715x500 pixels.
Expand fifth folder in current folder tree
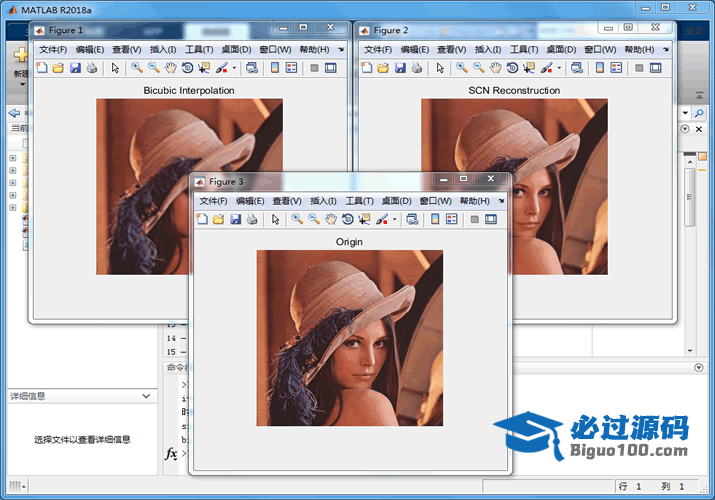point(13,207)
